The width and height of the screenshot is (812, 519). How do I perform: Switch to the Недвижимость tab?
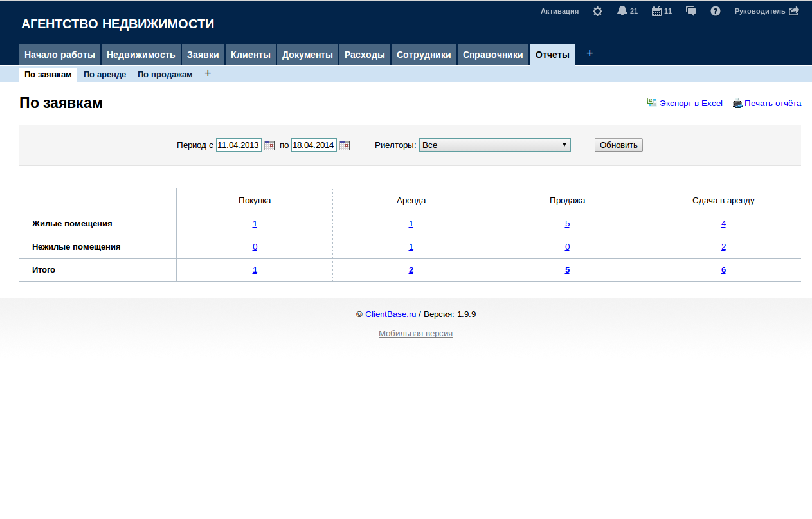point(141,55)
